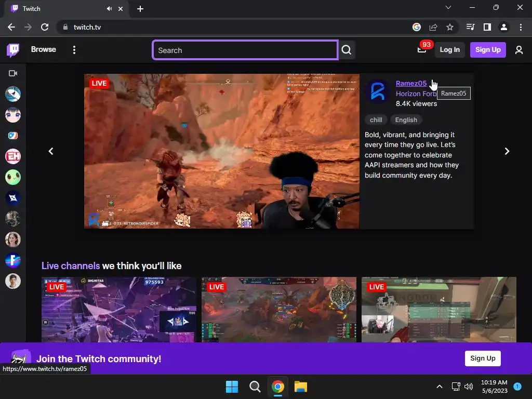Click the Twitch logo home icon
This screenshot has height=399, width=532.
[x=13, y=50]
